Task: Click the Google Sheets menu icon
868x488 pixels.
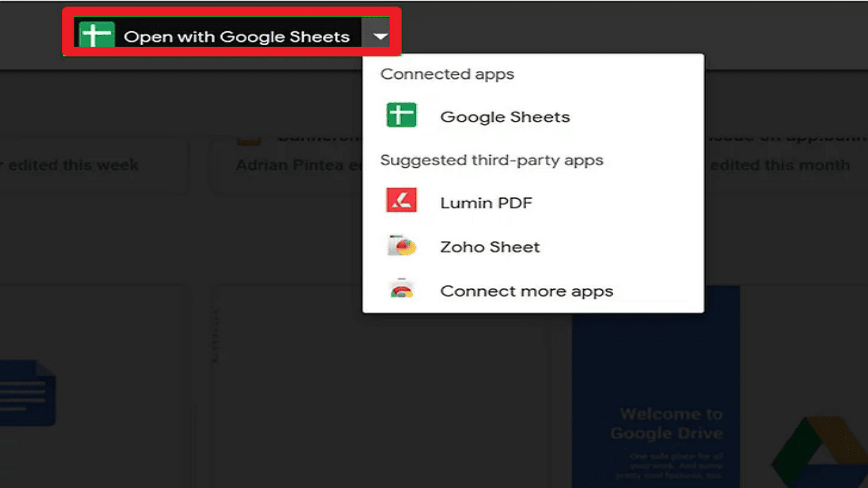Action: point(402,116)
